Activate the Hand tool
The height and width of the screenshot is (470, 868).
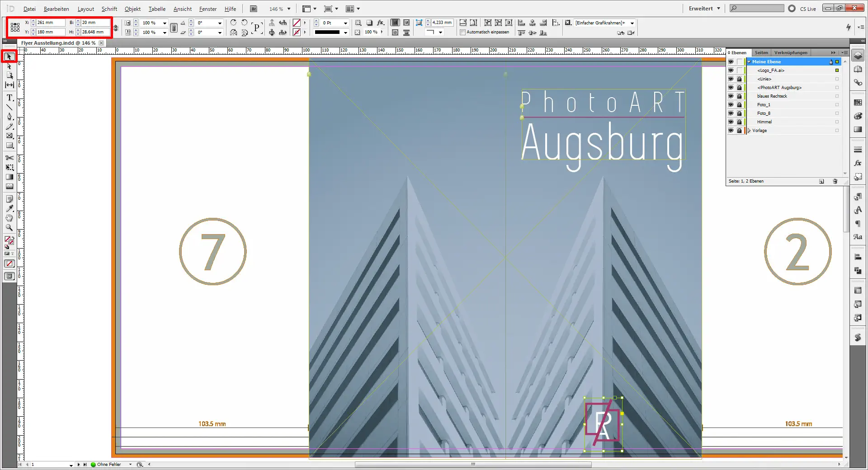click(9, 218)
